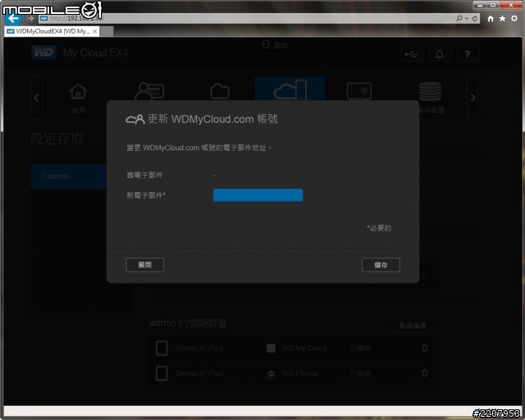This screenshot has width=525, height=420.
Task: Click the left navigation carousel arrow
Action: click(36, 98)
